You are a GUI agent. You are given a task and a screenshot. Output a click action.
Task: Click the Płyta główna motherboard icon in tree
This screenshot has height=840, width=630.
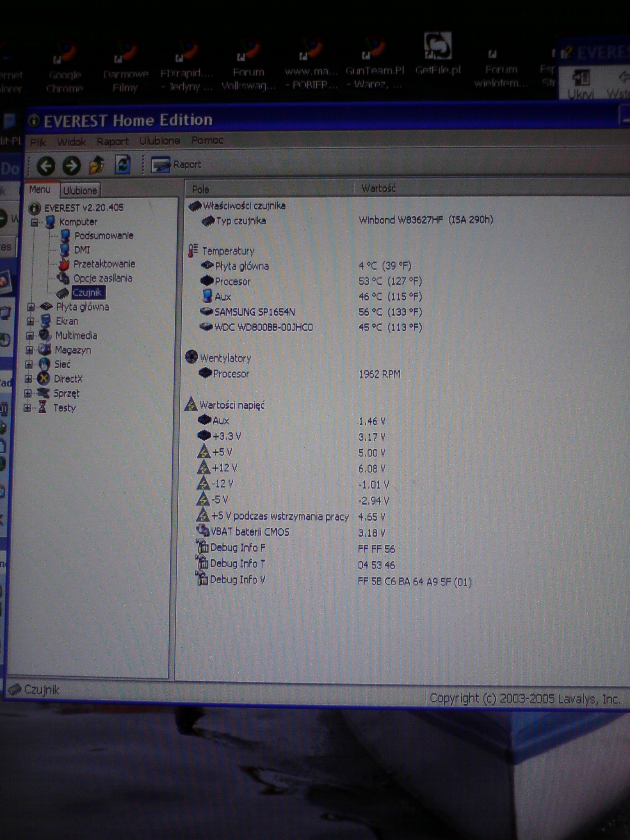(47, 306)
